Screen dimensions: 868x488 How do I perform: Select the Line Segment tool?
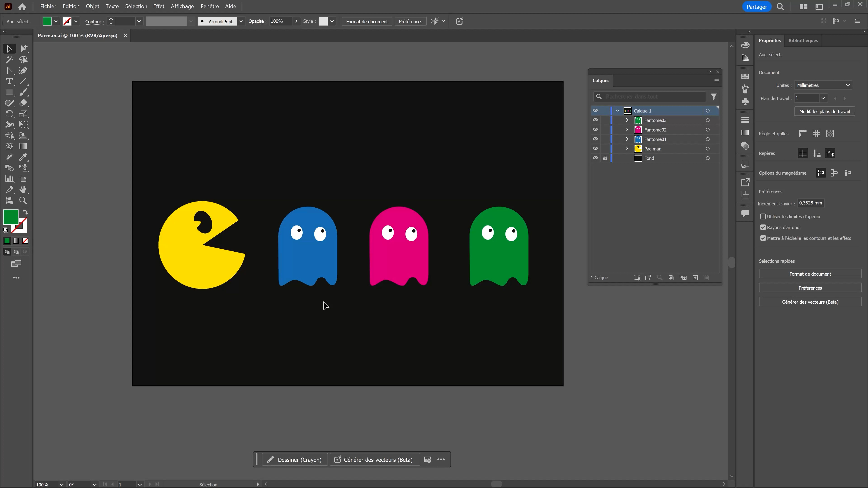point(23,81)
